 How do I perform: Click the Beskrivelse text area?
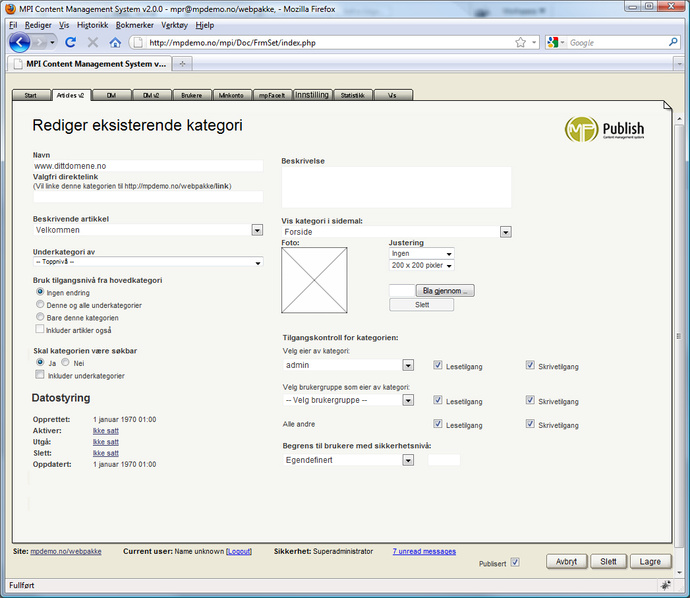(396, 187)
